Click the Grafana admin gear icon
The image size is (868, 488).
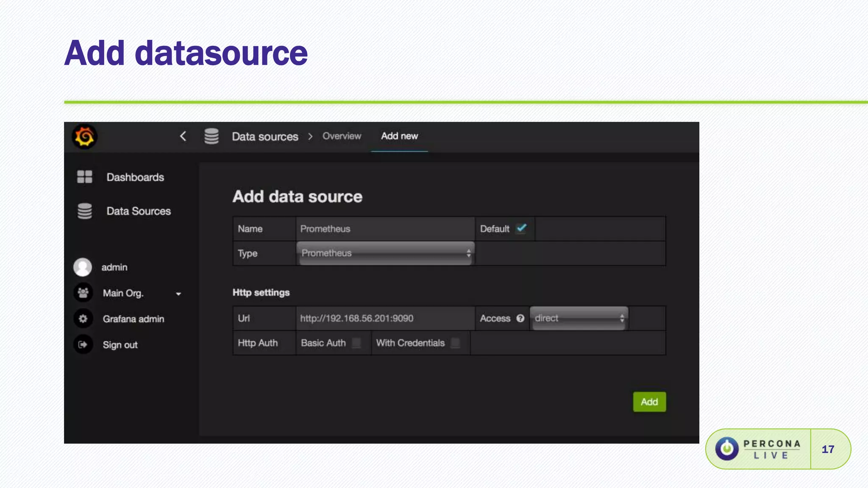coord(83,319)
